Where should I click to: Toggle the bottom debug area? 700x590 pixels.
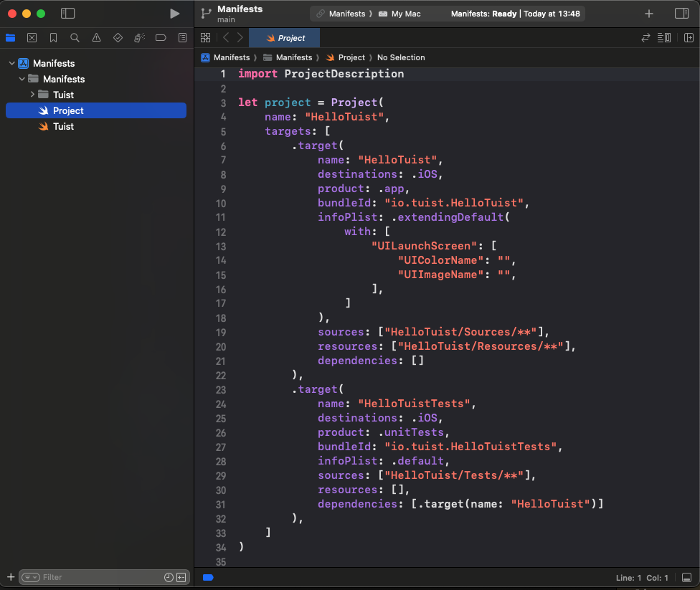click(x=686, y=578)
